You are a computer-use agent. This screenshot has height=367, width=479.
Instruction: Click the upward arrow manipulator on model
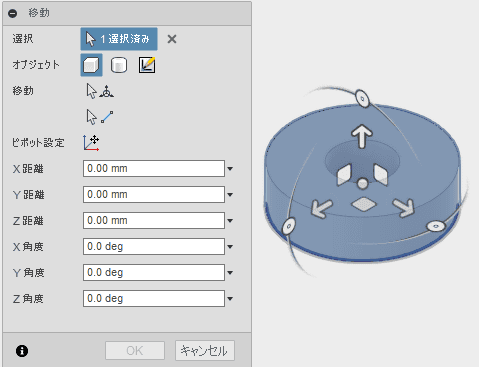click(362, 136)
